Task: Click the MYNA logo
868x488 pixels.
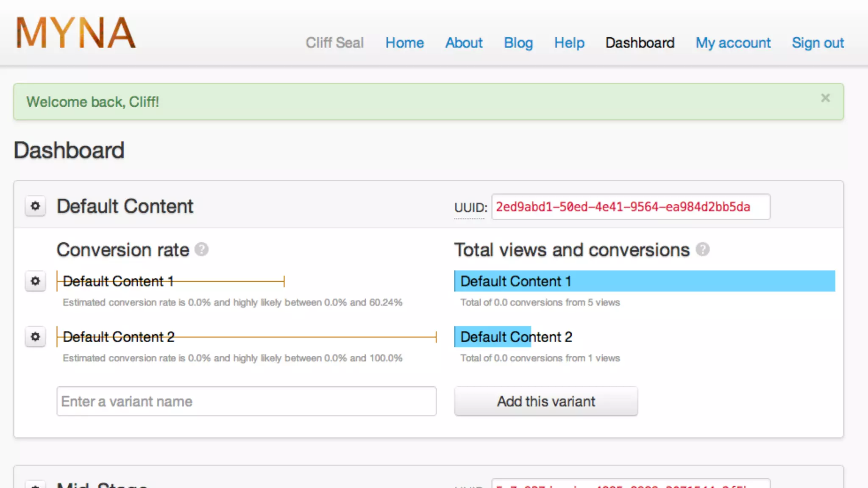Action: tap(75, 33)
